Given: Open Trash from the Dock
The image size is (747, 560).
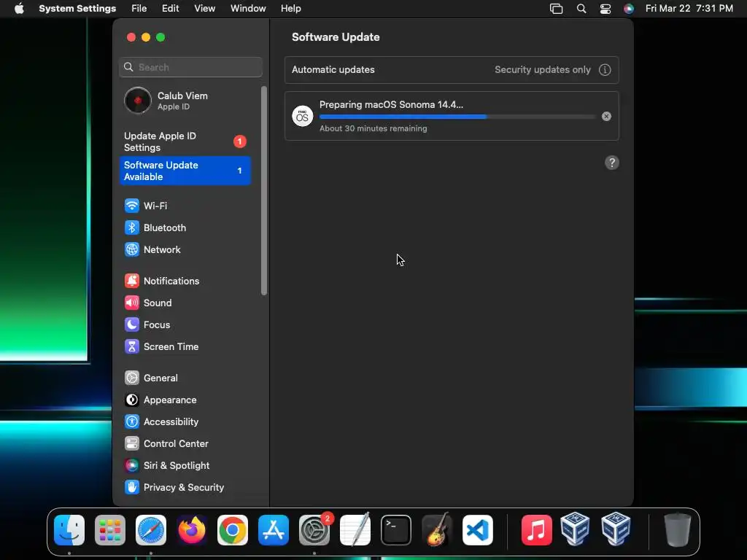Looking at the screenshot, I should pos(678,530).
